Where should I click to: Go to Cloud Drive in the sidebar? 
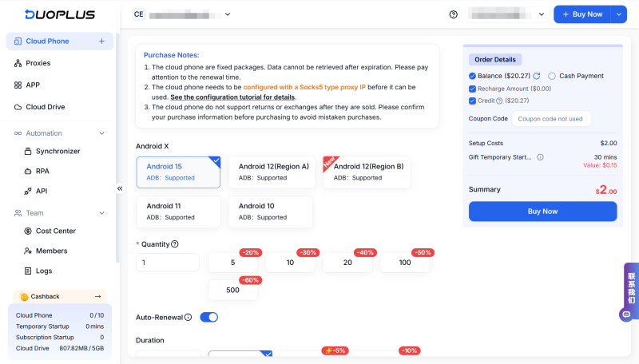46,107
